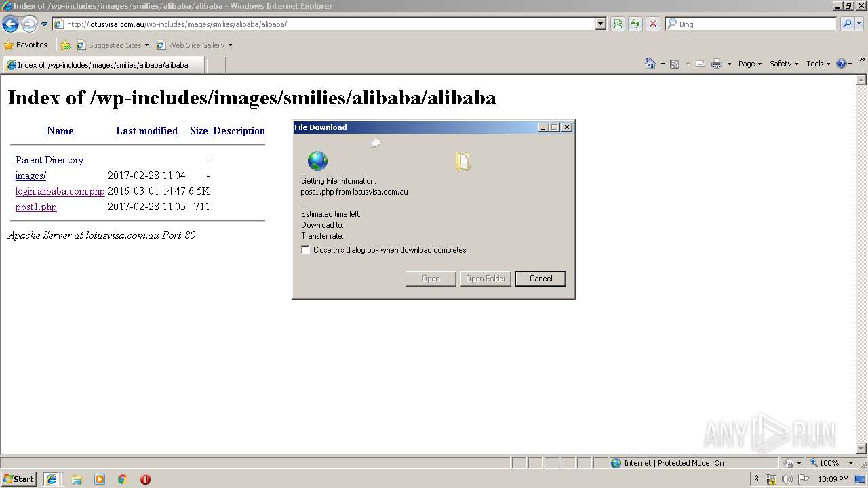Open Windows Explorer from taskbar
The image size is (868, 488).
coord(77,479)
